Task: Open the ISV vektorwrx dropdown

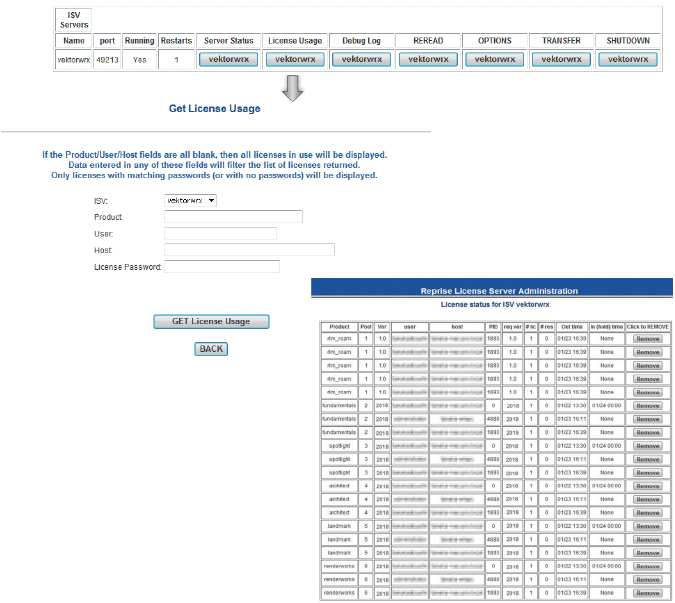Action: (190, 201)
